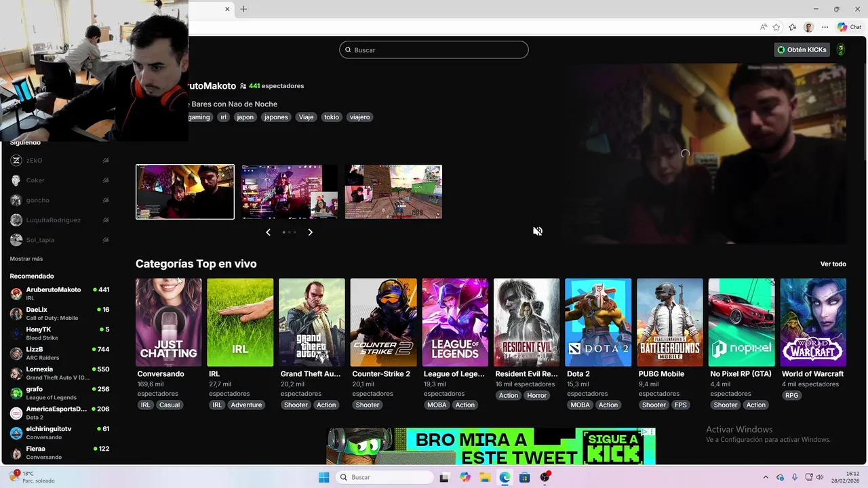868x488 pixels.
Task: Open Lornexia avatar in Recomendado
Action: pyautogui.click(x=16, y=373)
